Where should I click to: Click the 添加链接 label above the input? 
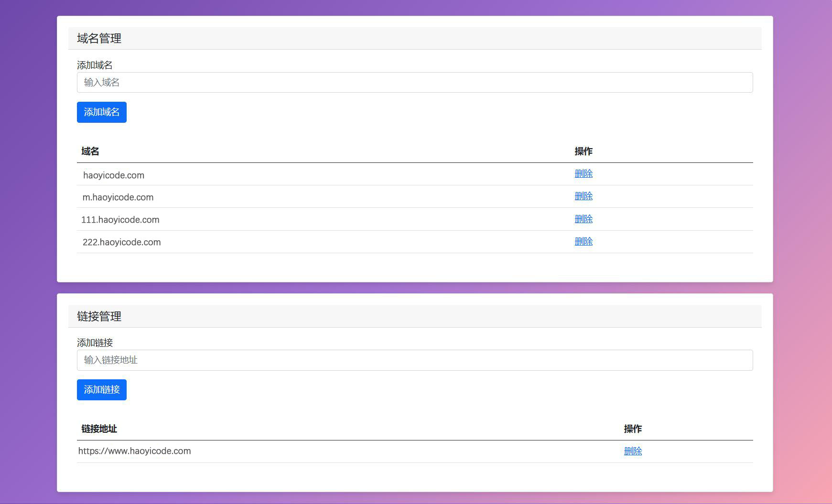point(95,343)
